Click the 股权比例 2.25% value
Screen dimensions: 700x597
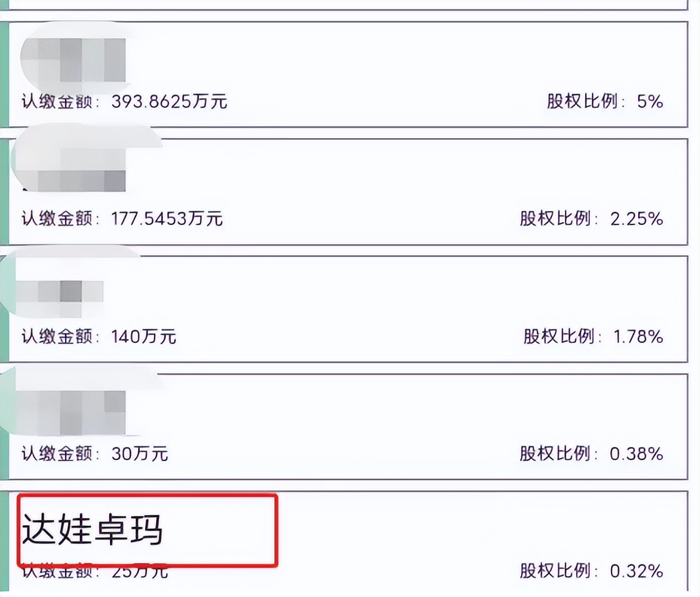tap(593, 219)
